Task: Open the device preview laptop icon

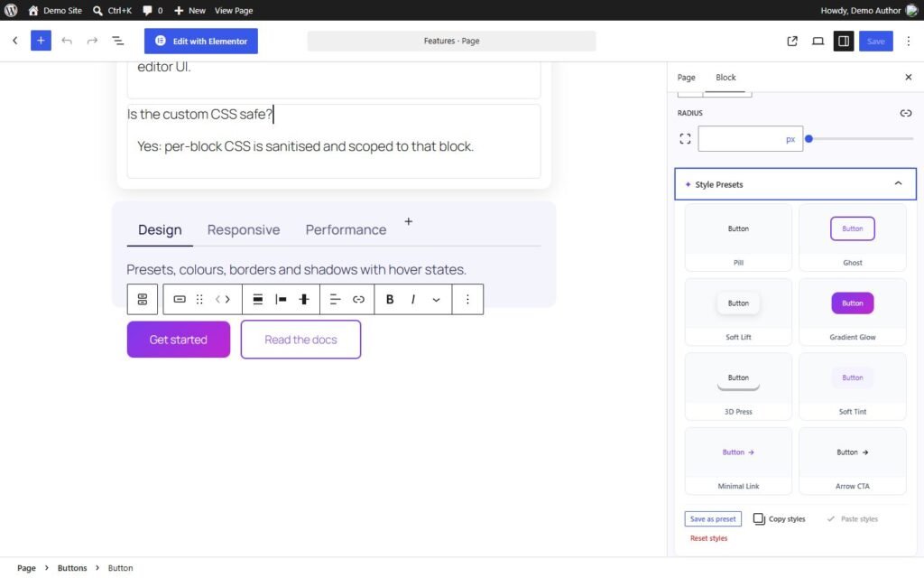Action: 818,41
